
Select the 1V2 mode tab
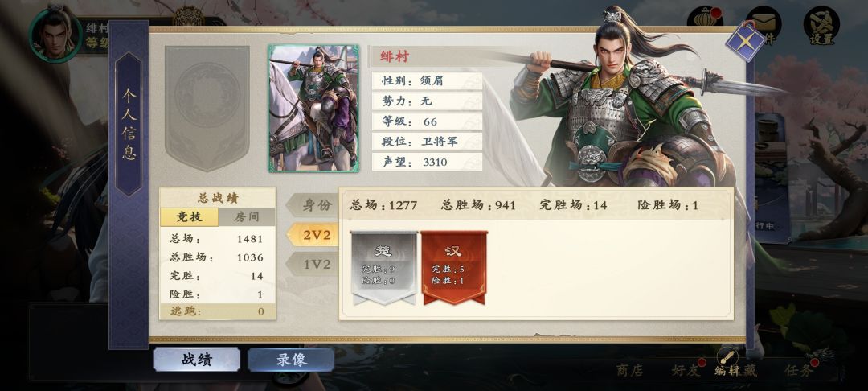click(313, 264)
